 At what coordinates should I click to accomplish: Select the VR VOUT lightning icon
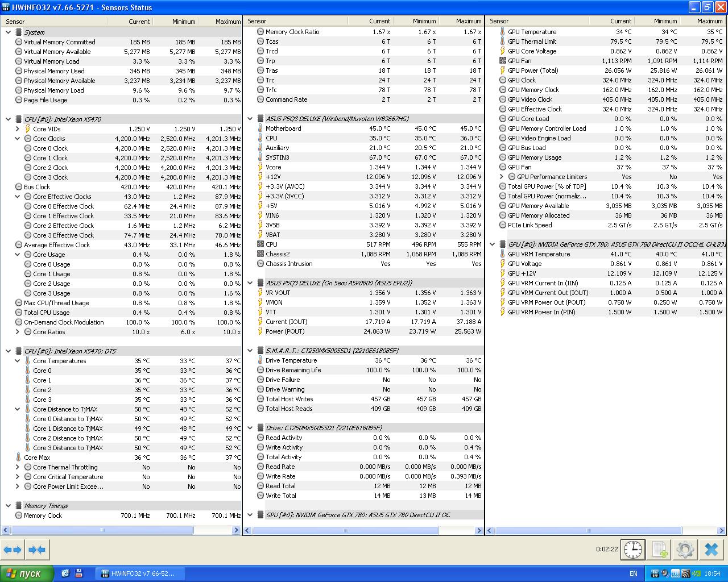[x=260, y=293]
